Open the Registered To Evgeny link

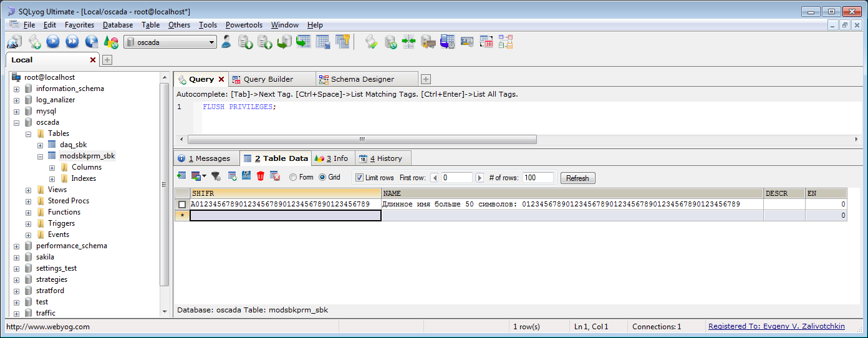coord(776,326)
